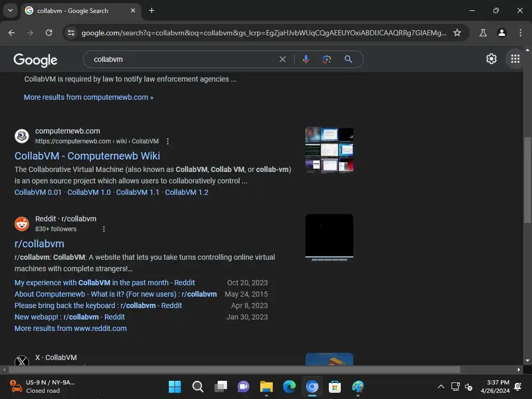Open Windows Start menu
The height and width of the screenshot is (399, 532).
pos(175,387)
